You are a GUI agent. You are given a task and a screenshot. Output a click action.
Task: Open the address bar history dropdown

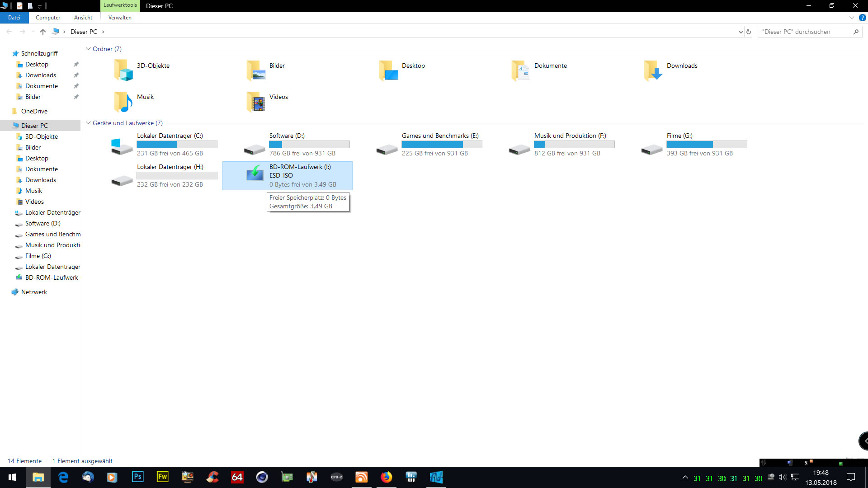tap(741, 32)
